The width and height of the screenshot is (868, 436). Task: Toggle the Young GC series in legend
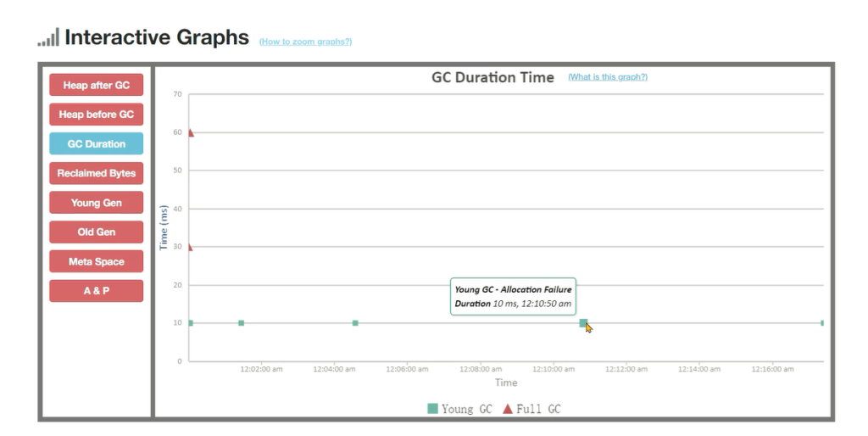point(459,409)
